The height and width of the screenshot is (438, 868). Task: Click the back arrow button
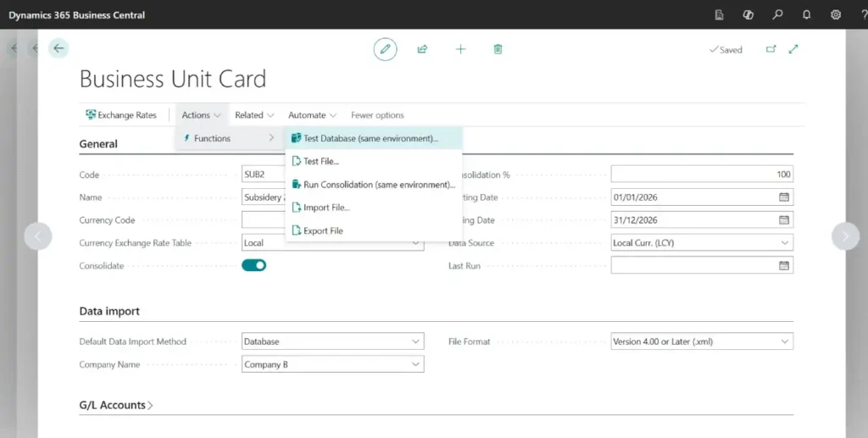58,48
